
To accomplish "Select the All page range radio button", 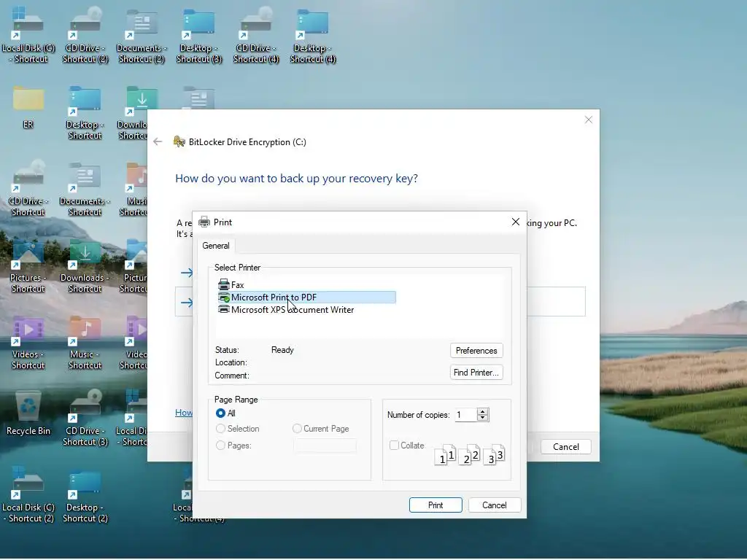I will pos(220,413).
